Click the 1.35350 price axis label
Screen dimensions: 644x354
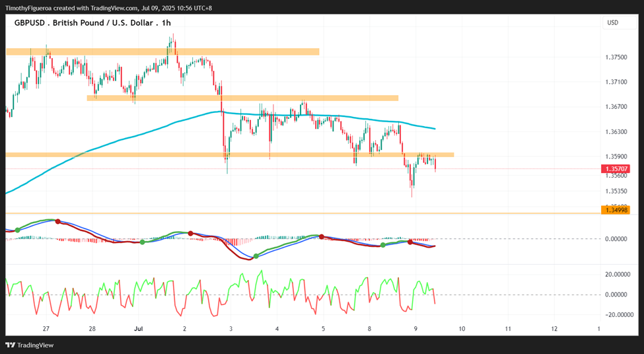coord(616,191)
